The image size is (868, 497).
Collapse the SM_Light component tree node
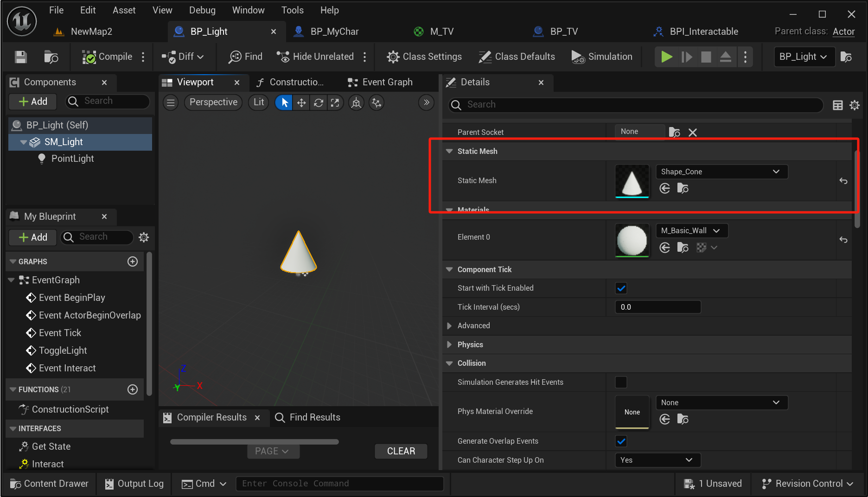tap(23, 142)
